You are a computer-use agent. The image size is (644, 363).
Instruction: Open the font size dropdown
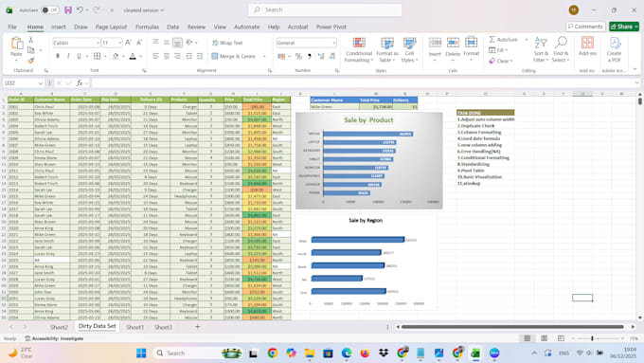[119, 43]
